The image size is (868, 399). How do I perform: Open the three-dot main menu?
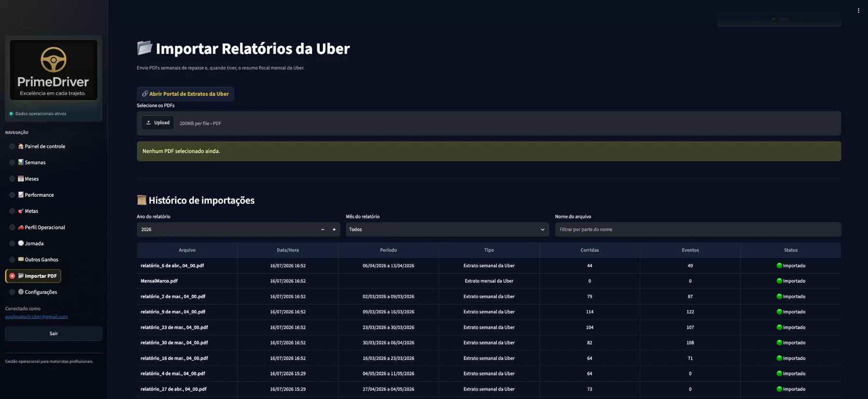click(x=858, y=11)
